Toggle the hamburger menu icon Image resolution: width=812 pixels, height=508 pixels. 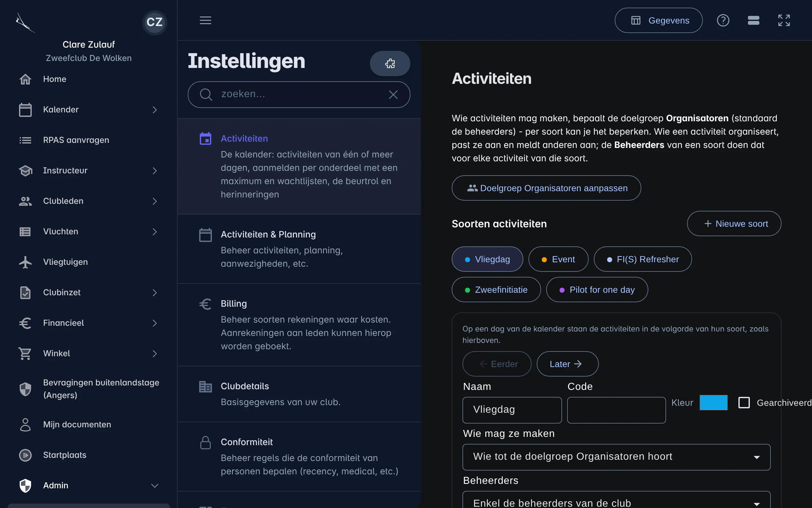point(205,20)
